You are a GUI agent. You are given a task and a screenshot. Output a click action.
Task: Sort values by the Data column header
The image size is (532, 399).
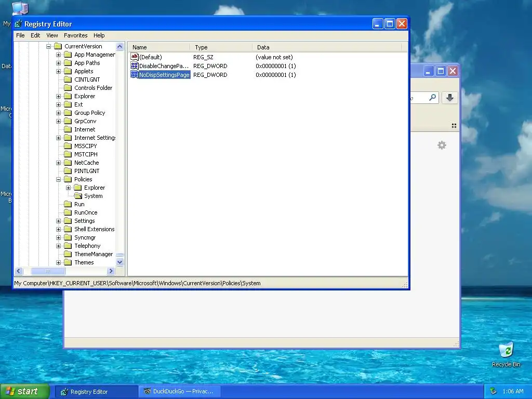[327, 47]
